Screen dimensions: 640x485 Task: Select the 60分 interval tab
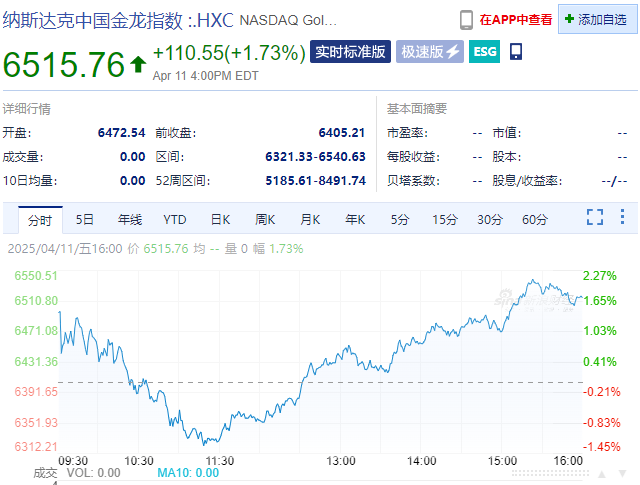point(535,219)
